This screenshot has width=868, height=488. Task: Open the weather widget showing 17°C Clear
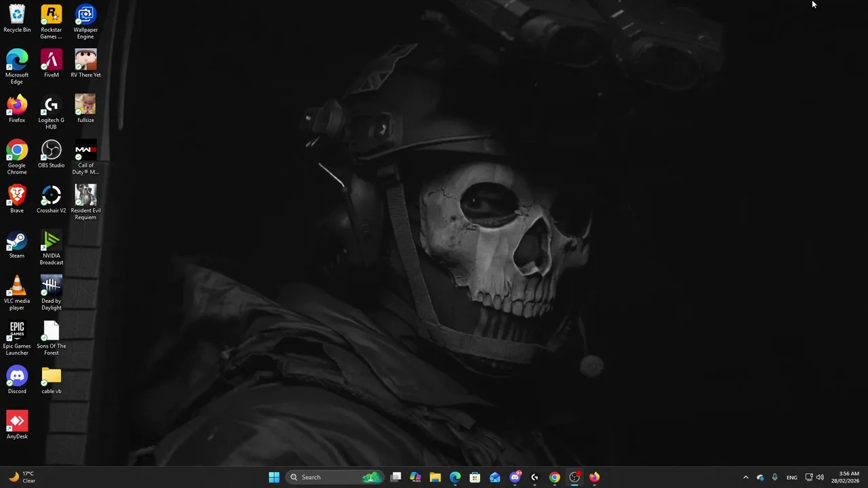coord(22,477)
